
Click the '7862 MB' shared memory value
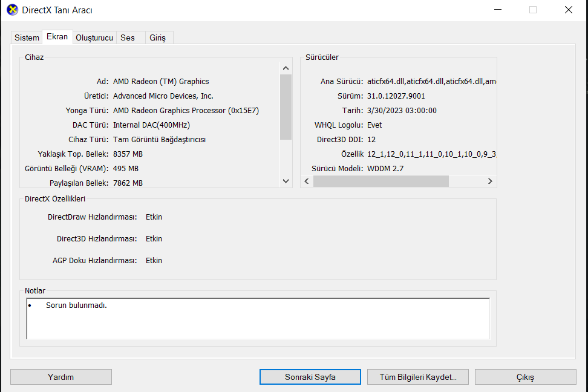(x=128, y=183)
